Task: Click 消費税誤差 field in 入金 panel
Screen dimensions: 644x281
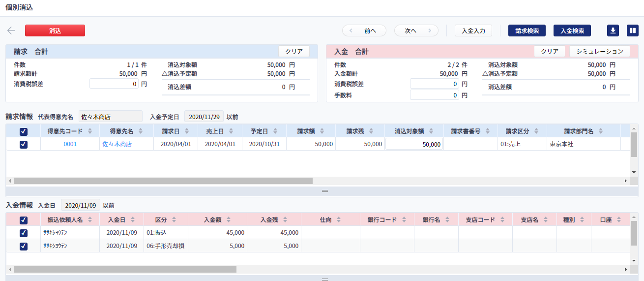Action: [x=435, y=84]
